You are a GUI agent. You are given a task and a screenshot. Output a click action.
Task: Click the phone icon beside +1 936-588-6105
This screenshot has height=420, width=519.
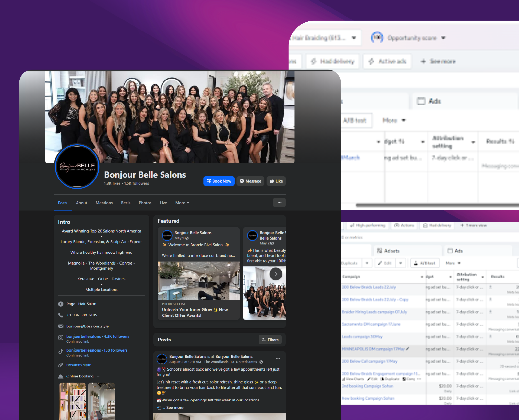(61, 315)
